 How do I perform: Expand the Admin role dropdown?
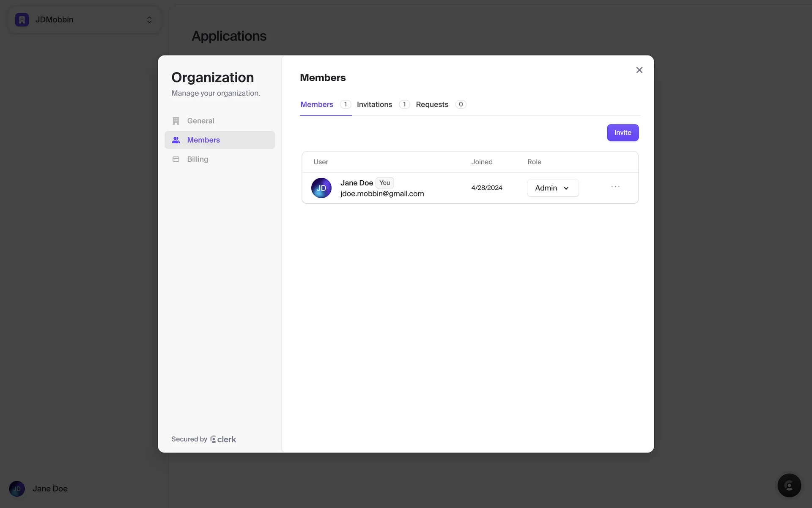[552, 188]
